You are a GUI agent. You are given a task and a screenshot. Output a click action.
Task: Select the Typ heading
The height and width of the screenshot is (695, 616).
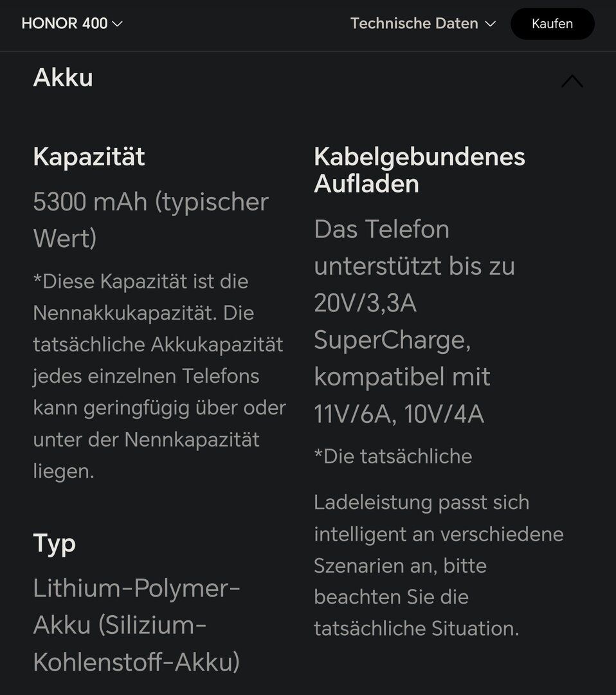point(54,543)
